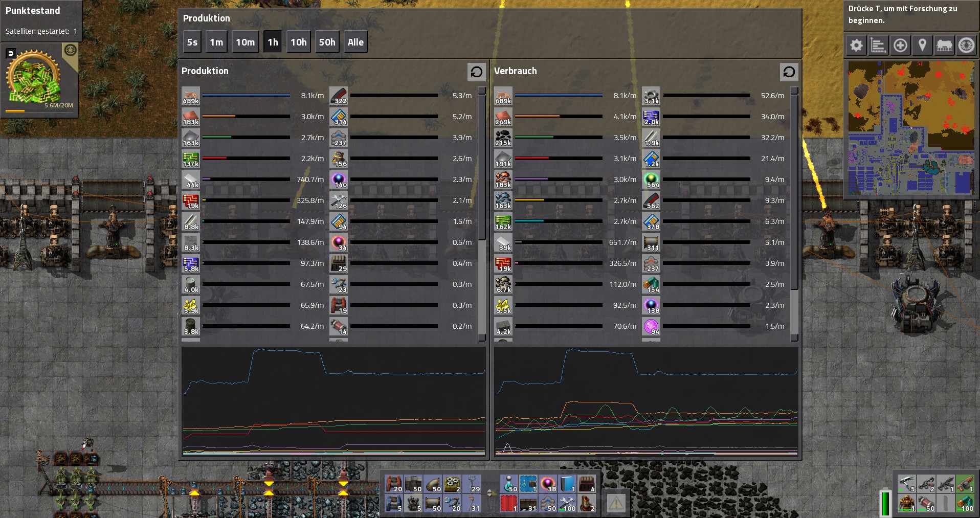Reset Verbrauch statistics with refresh button
This screenshot has width=980, height=518.
point(789,72)
